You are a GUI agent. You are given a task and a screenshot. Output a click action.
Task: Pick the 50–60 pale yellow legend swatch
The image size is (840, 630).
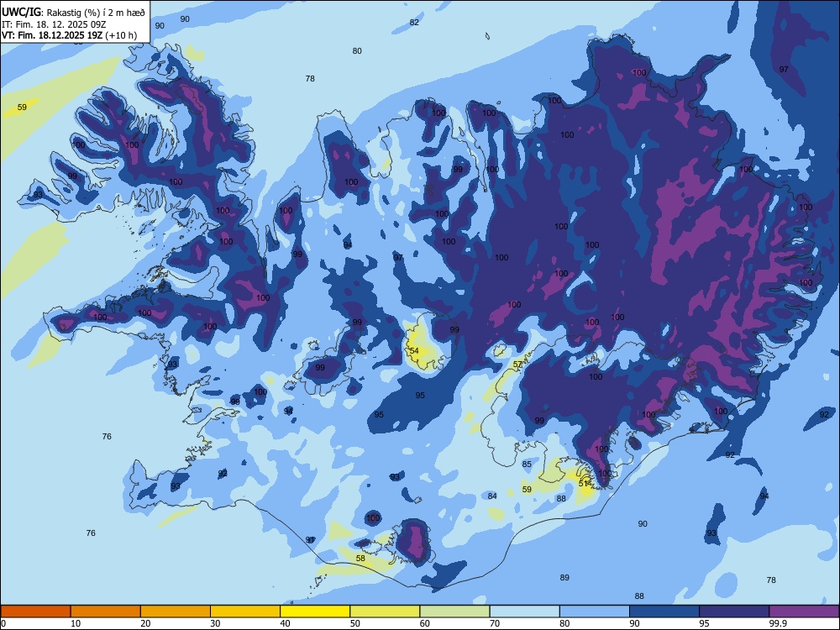pyautogui.click(x=386, y=612)
